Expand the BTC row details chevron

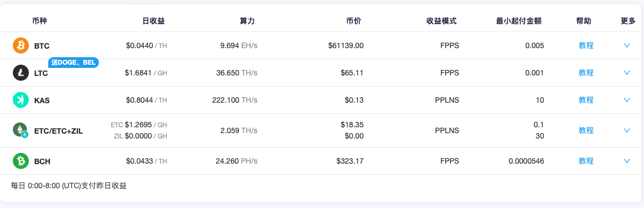627,45
